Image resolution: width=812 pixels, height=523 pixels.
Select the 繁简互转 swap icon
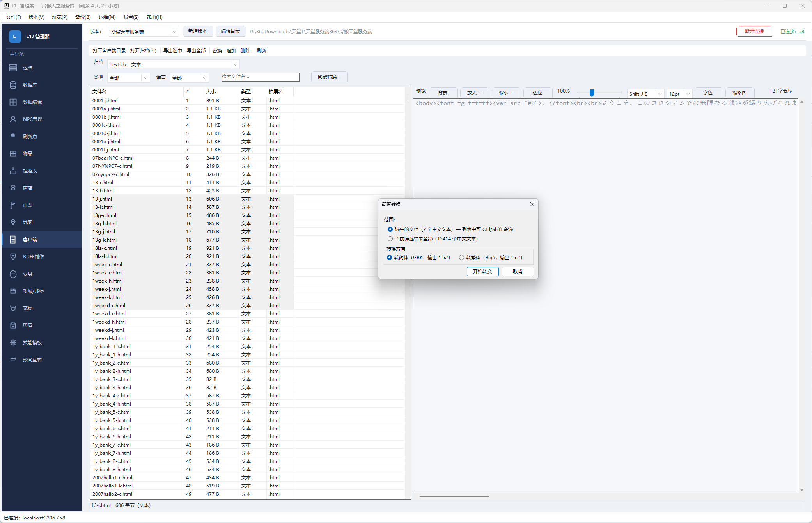click(13, 359)
